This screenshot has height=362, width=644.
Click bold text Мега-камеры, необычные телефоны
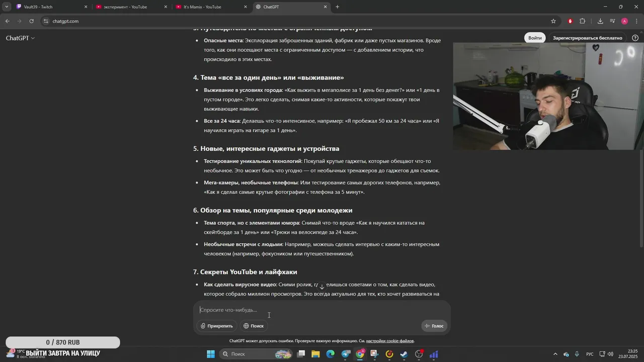(x=251, y=183)
